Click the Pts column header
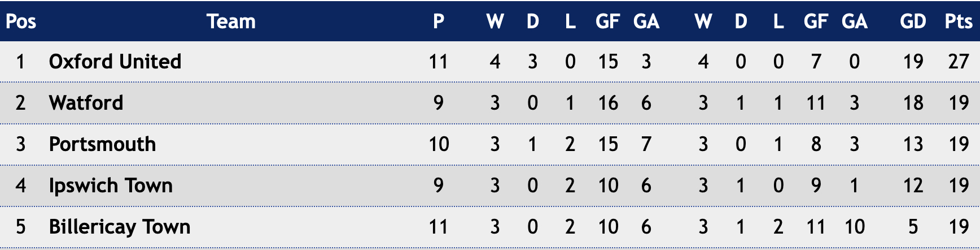Screen dimensions: 980x250 coord(959,21)
